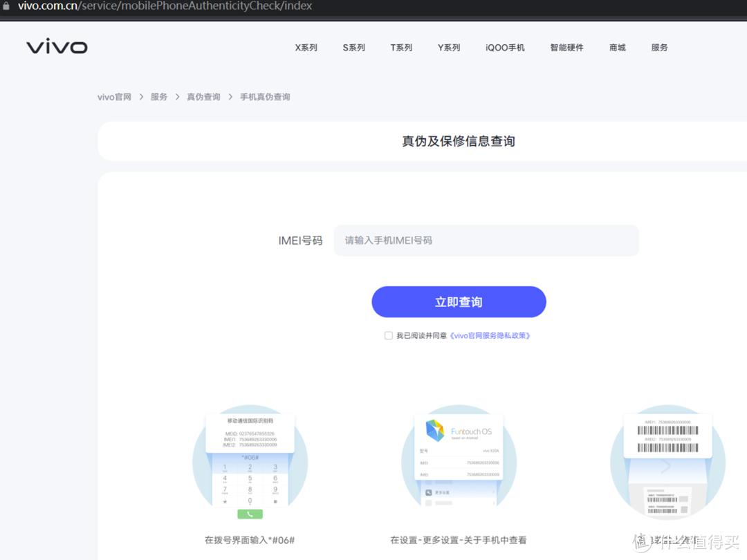This screenshot has width=747, height=560.
Task: Click the barcode box label illustration
Action: pos(668,463)
